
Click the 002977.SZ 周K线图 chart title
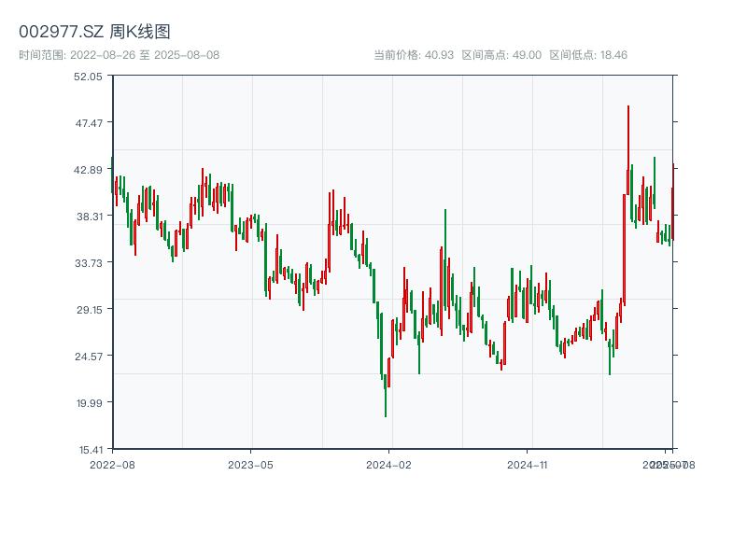coord(94,33)
